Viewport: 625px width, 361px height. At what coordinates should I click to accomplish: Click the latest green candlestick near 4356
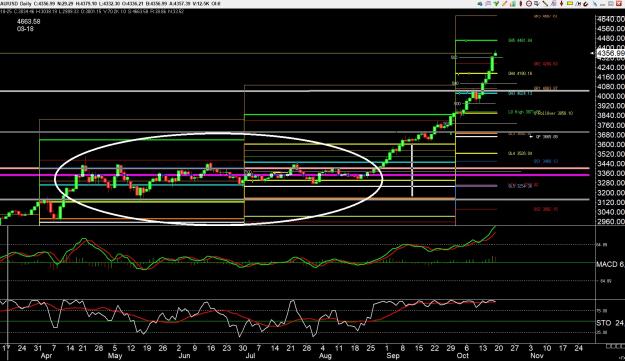tap(495, 54)
